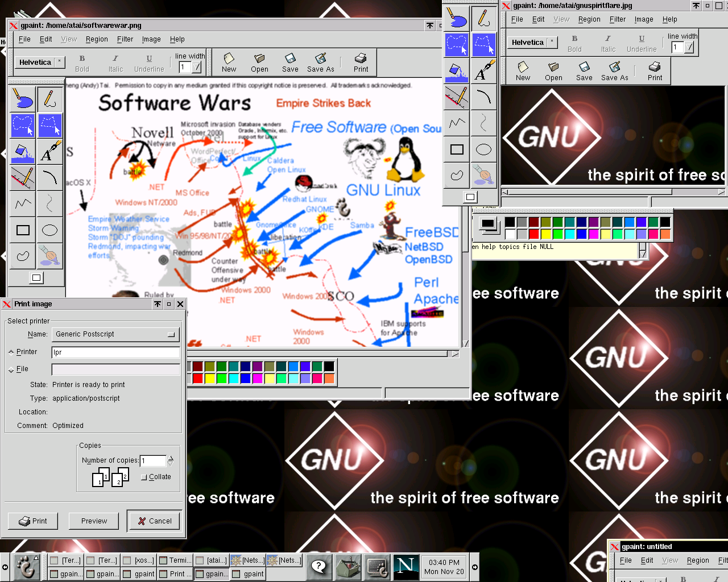The height and width of the screenshot is (582, 728).
Task: Select the paint bucket fill tool in softwarewar palette
Action: (x=23, y=152)
